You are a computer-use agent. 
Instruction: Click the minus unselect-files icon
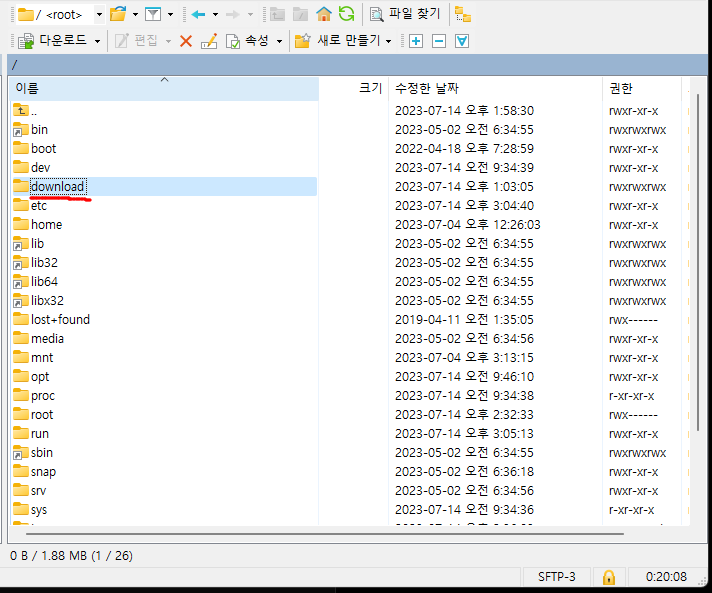[439, 41]
